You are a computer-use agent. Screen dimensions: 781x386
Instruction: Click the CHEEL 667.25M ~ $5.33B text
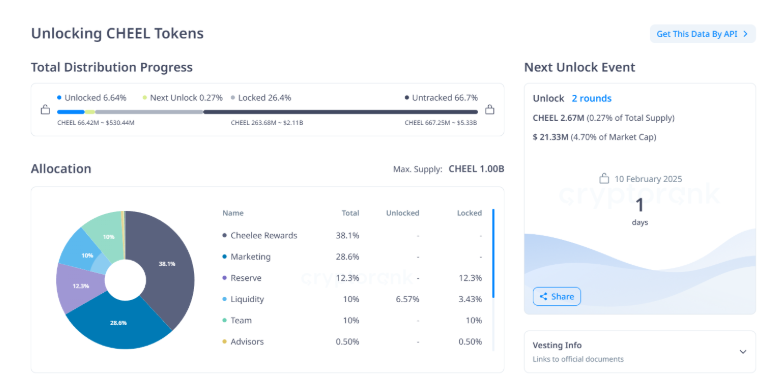click(x=441, y=123)
